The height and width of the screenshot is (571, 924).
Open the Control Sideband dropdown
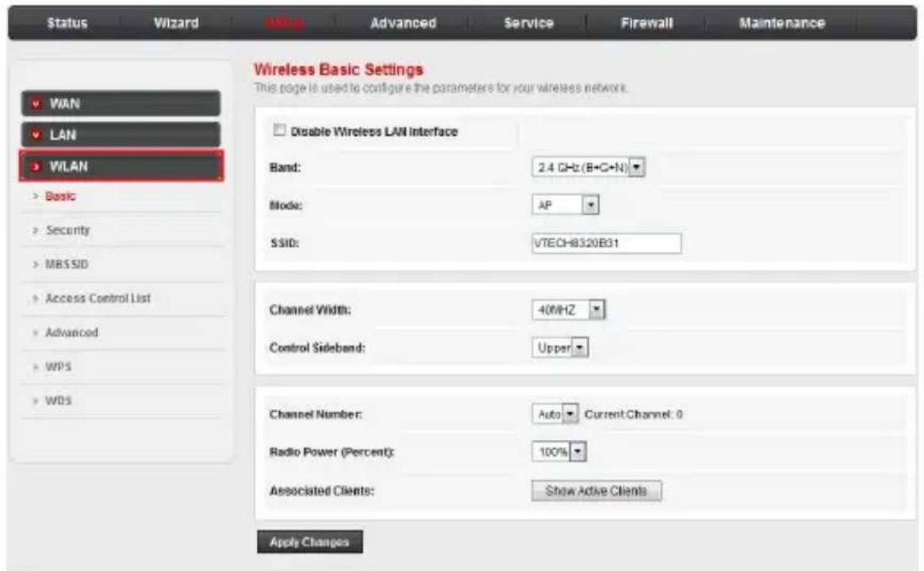(560, 347)
